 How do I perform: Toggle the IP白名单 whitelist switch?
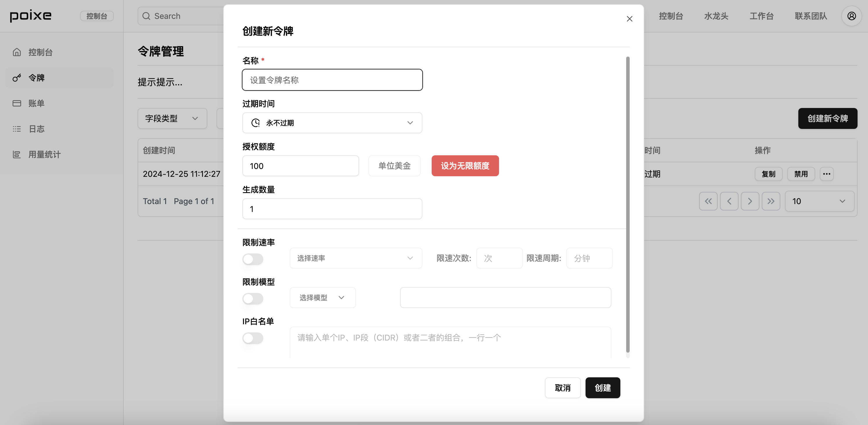coord(253,338)
